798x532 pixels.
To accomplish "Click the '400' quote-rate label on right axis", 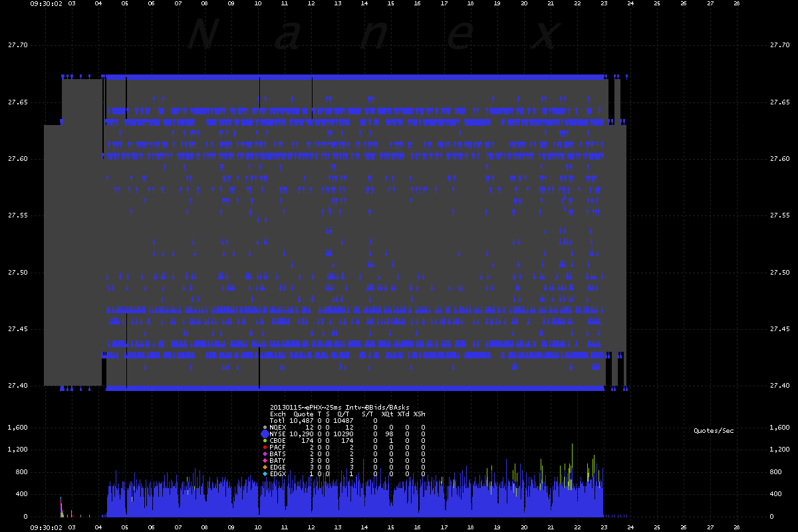I will [x=775, y=494].
